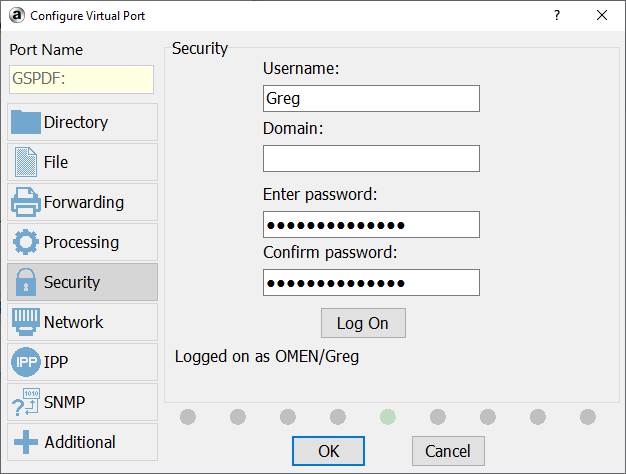This screenshot has width=626, height=474.
Task: Click the SNMP query icon
Action: coord(26,402)
